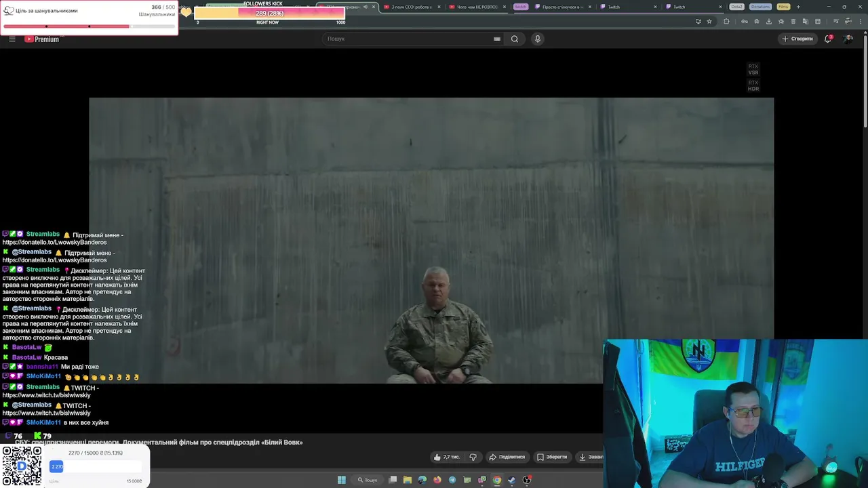Open on-screen keyboard in search box
Screen dimensions: 868x488
[x=497, y=39]
